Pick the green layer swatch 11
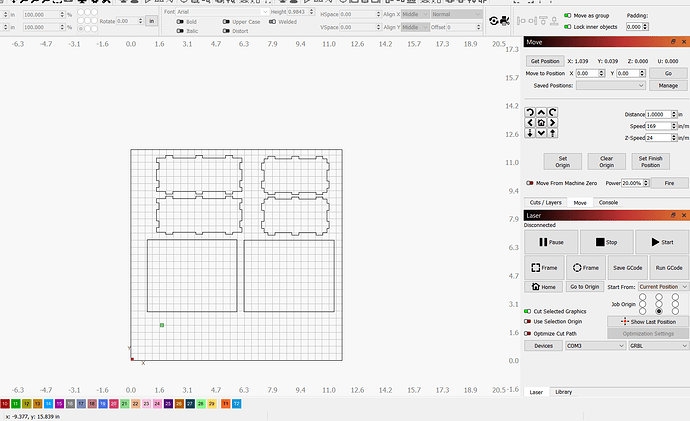Image resolution: width=690 pixels, height=421 pixels. (16, 403)
